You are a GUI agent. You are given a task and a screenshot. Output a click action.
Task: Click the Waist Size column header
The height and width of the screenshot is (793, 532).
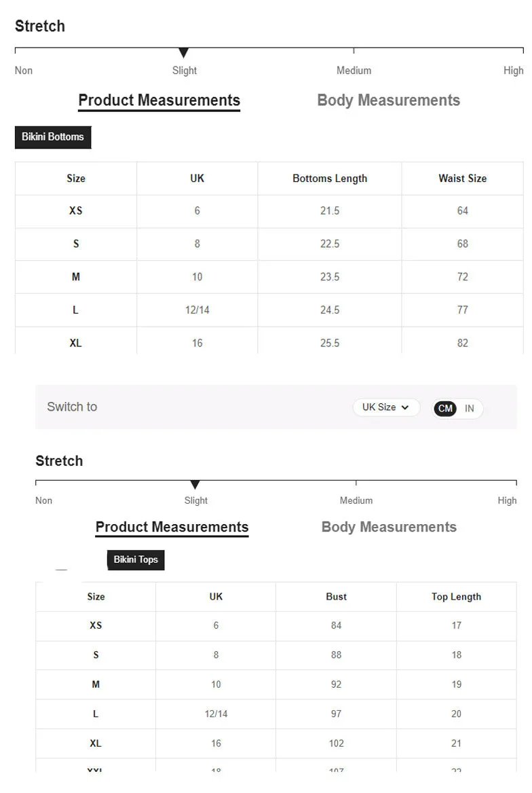[x=462, y=179]
